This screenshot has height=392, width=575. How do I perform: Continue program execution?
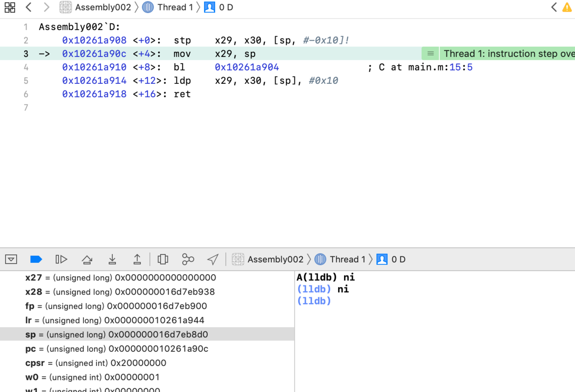(x=61, y=259)
